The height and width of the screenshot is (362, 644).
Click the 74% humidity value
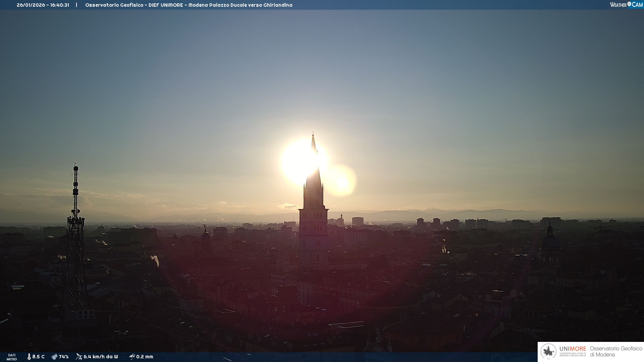pyautogui.click(x=64, y=357)
